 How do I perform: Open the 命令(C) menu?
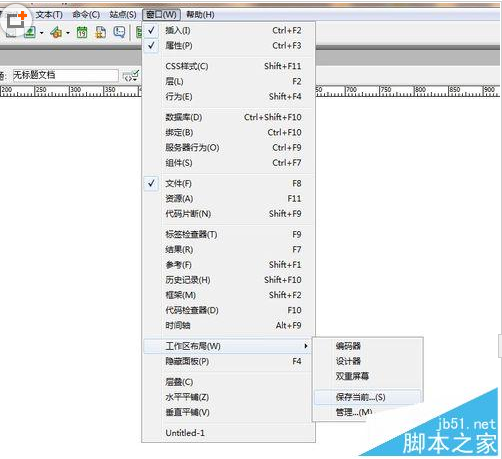(x=86, y=15)
